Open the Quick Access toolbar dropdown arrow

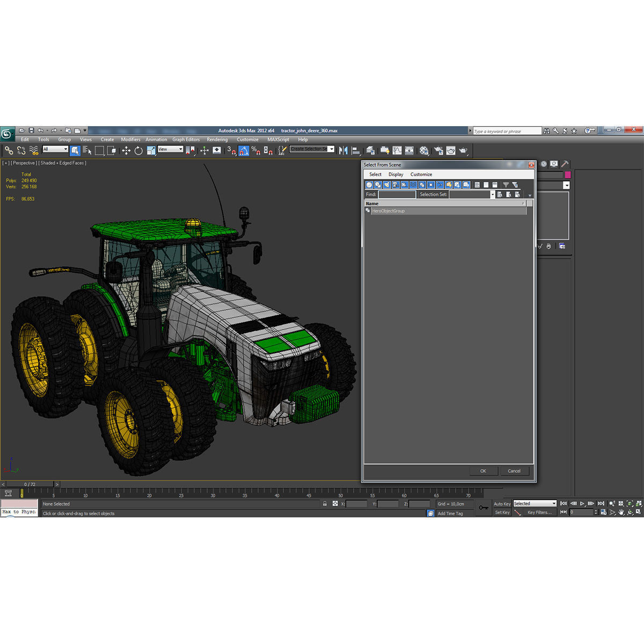[x=85, y=130]
